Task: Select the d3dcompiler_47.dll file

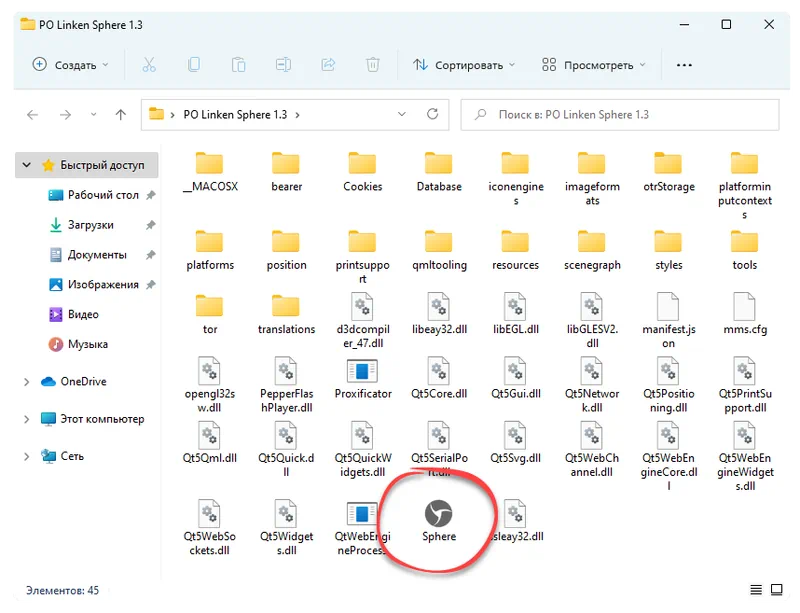Action: pyautogui.click(x=363, y=321)
